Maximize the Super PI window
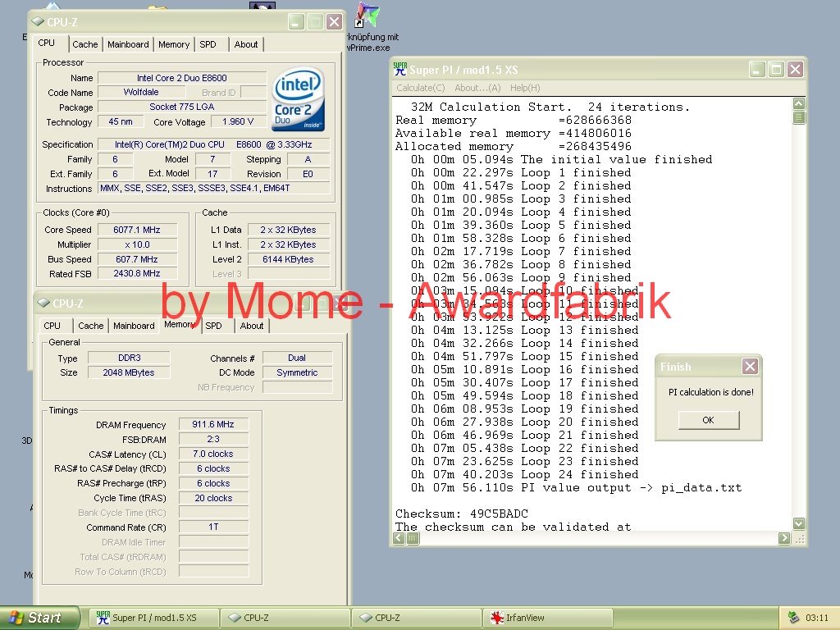Image resolution: width=840 pixels, height=630 pixels. point(776,69)
